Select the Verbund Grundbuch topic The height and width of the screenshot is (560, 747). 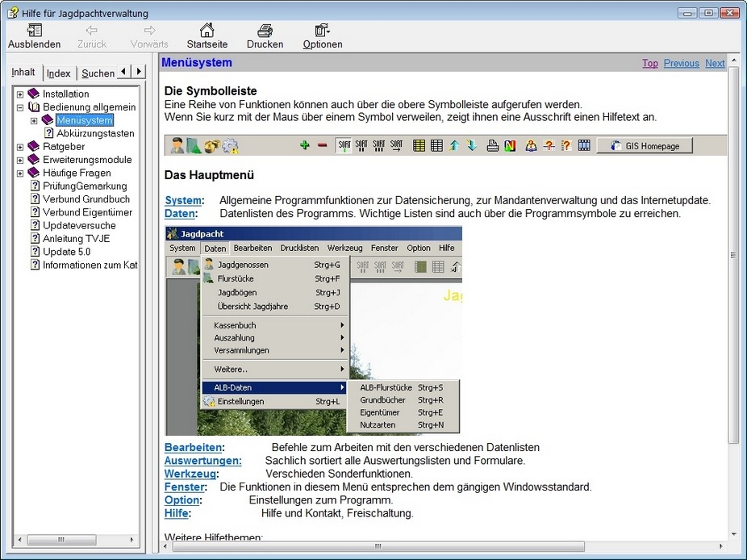pyautogui.click(x=86, y=199)
